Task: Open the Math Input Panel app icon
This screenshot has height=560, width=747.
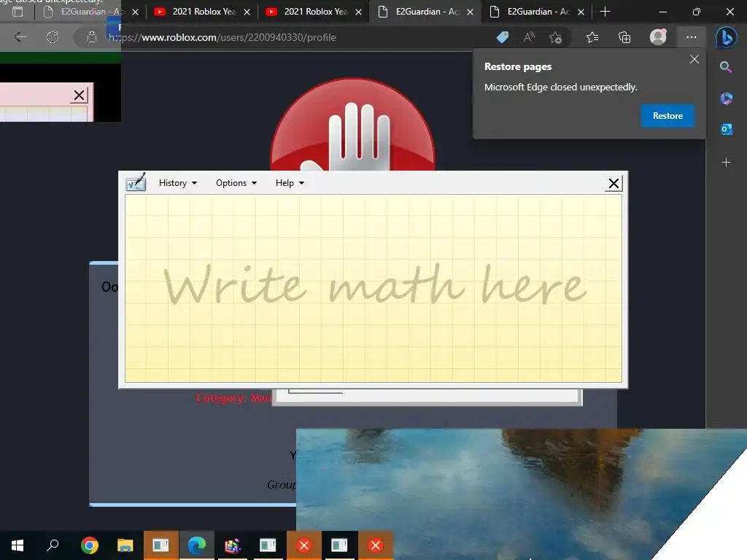Action: pyautogui.click(x=136, y=183)
